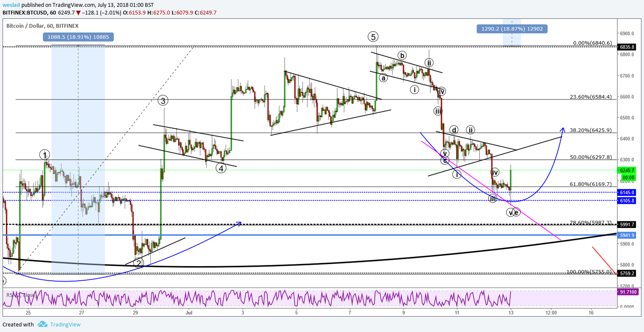Click the 5941.9 price axis tag
This screenshot has width=644, height=332.
coord(627,235)
